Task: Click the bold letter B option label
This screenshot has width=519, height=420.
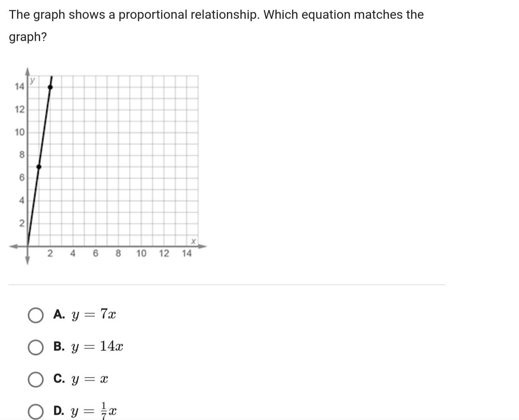Action: click(x=59, y=347)
